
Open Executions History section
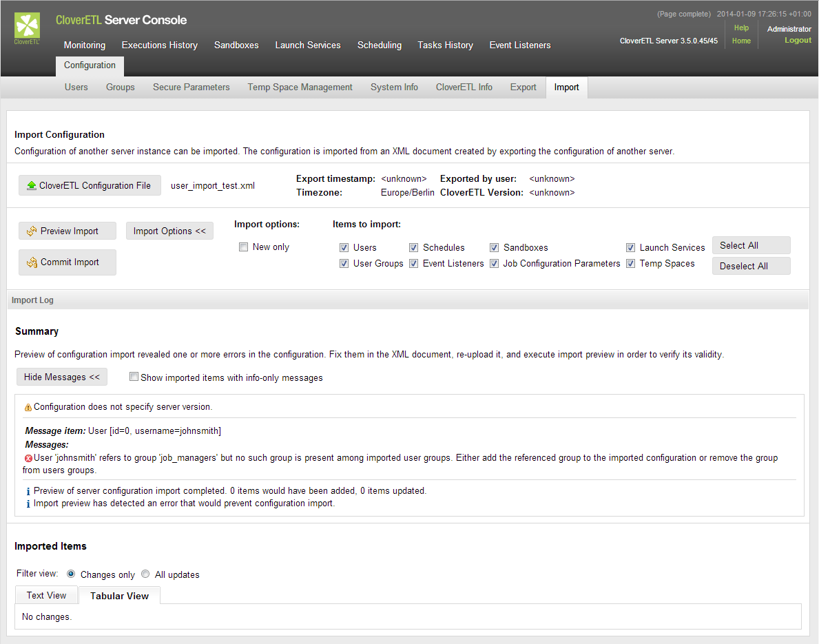[x=159, y=45]
